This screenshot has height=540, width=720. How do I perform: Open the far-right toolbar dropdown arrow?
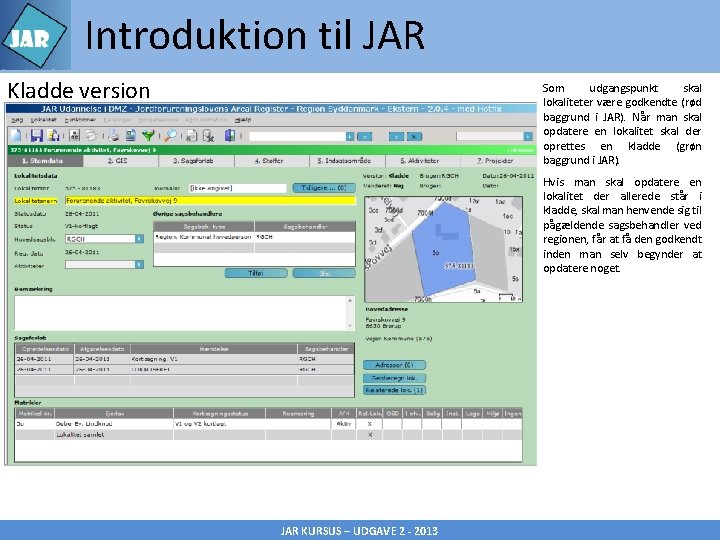click(528, 136)
